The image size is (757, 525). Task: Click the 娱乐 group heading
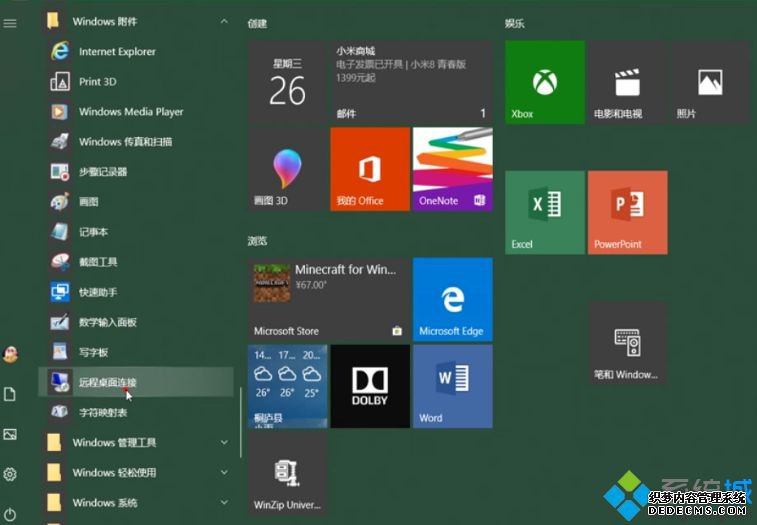(x=515, y=24)
